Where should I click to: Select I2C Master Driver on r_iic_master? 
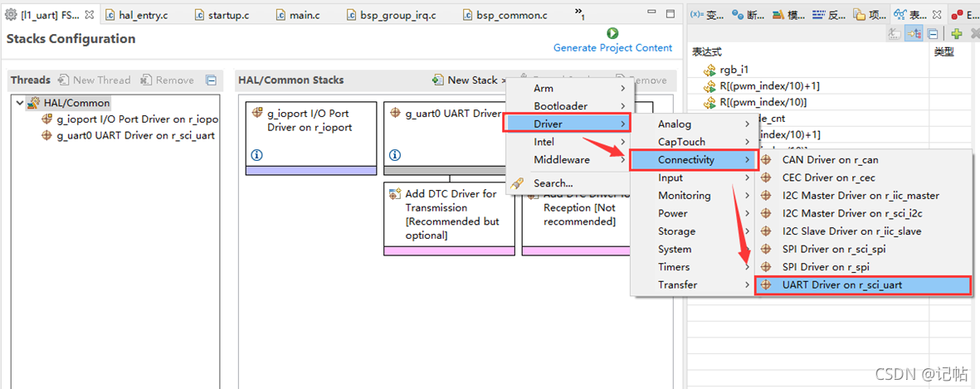864,196
